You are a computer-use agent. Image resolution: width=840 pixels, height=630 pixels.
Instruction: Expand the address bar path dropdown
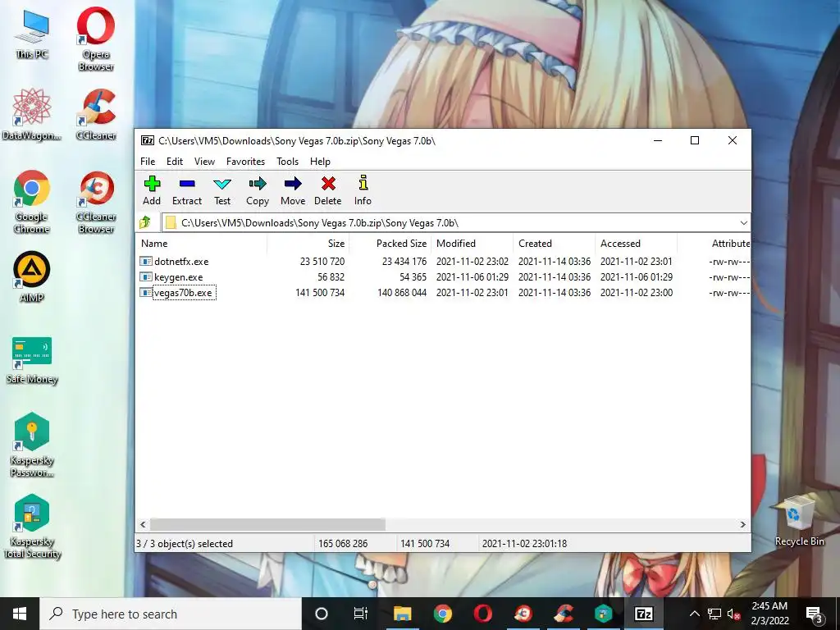pos(743,223)
